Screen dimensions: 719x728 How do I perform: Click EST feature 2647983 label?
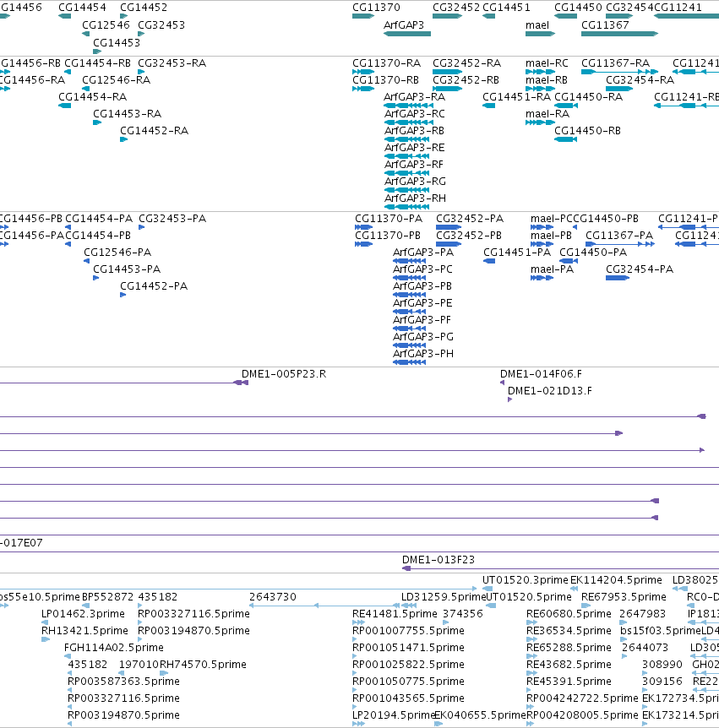[643, 614]
